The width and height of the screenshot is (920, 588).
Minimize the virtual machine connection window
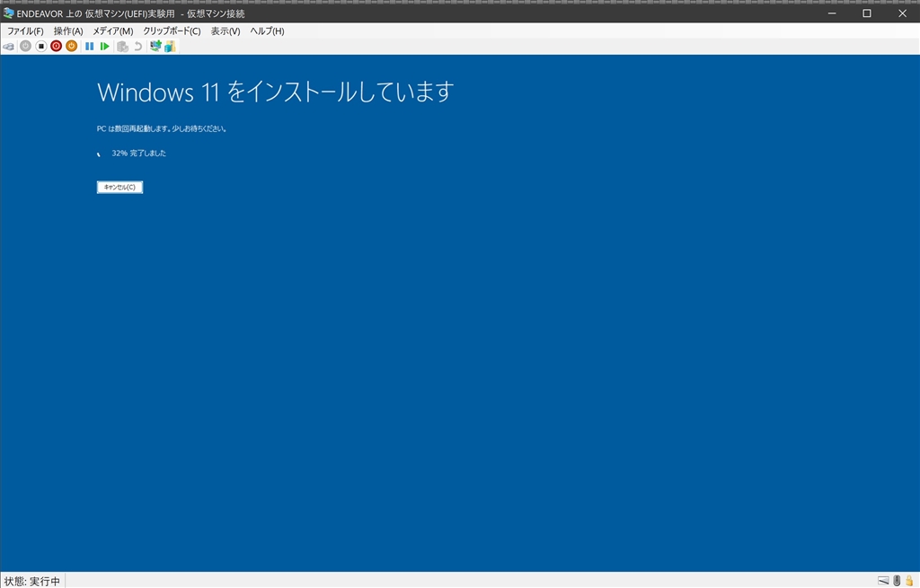coord(832,13)
